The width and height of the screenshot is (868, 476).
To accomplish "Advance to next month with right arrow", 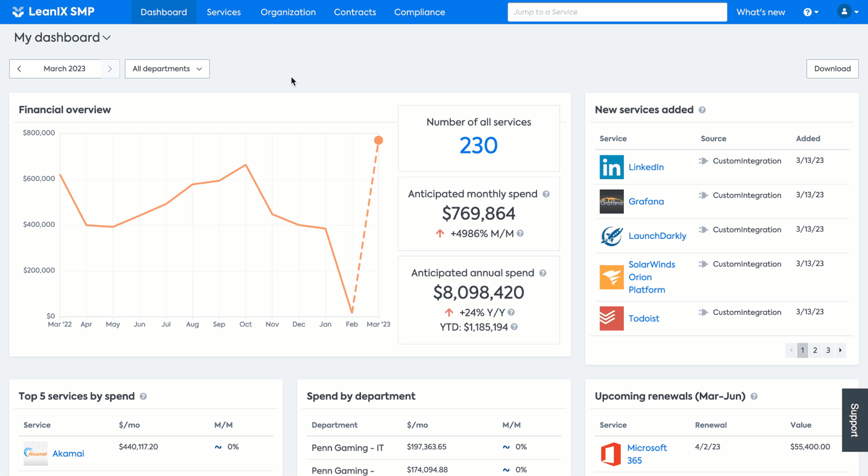I will tap(110, 69).
